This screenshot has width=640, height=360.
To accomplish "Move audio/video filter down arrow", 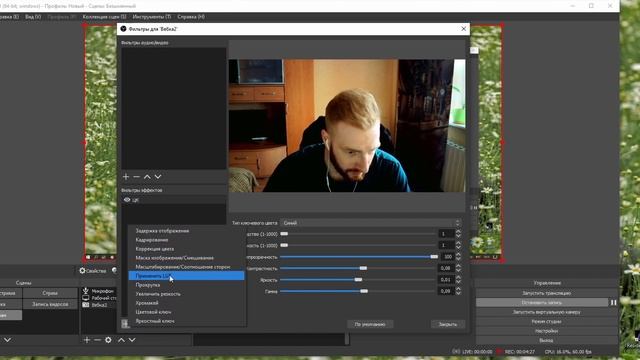I will tap(158, 177).
